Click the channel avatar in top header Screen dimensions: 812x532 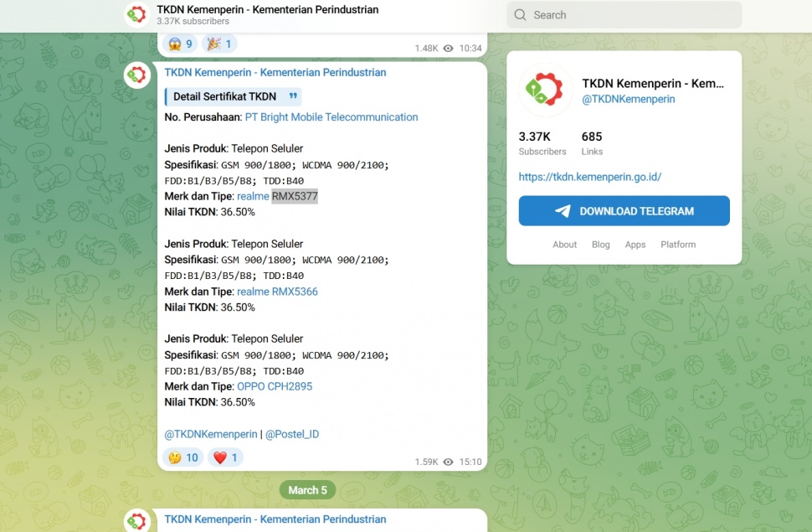click(136, 14)
